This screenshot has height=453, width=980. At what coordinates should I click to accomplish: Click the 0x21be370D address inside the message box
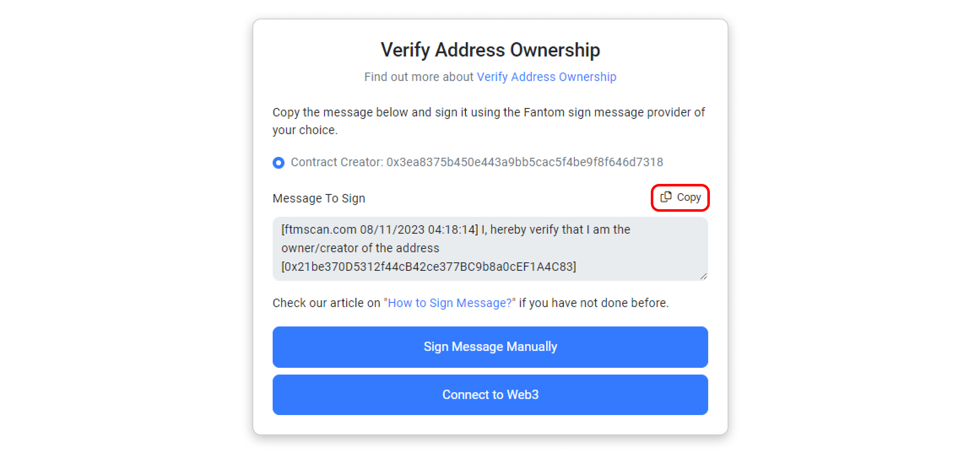[428, 267]
